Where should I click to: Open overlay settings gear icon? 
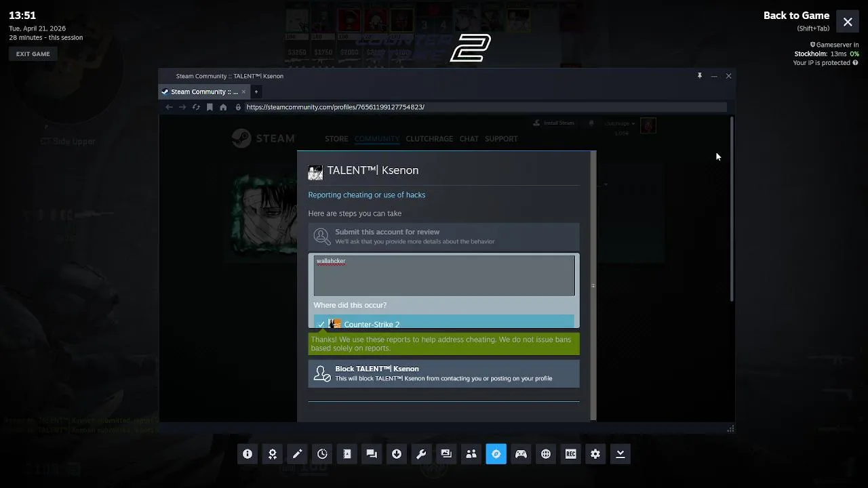tap(595, 454)
